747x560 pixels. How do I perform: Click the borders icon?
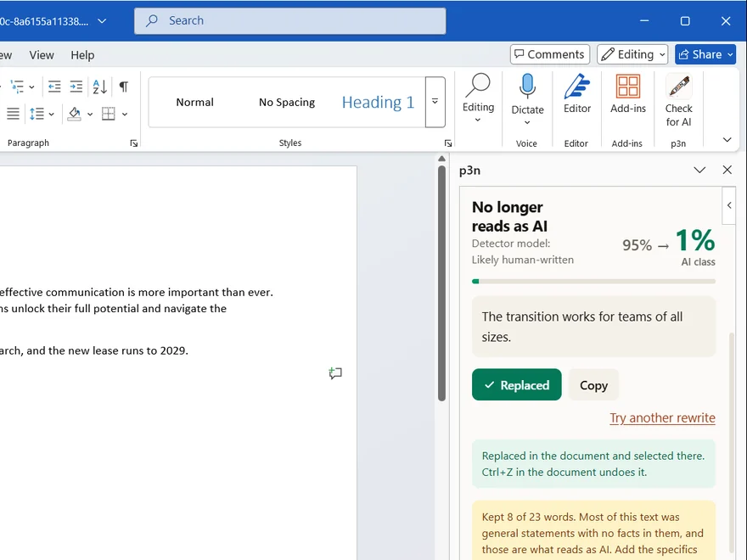click(108, 114)
